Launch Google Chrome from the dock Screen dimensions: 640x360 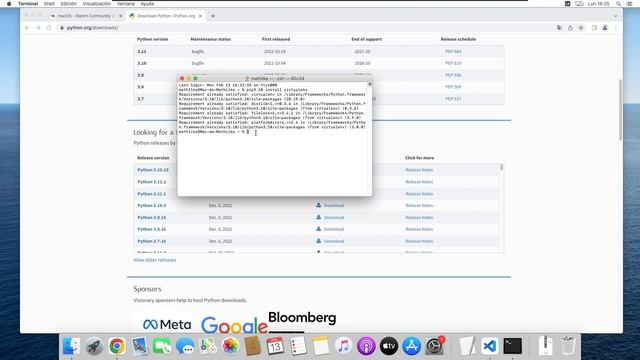tap(117, 346)
